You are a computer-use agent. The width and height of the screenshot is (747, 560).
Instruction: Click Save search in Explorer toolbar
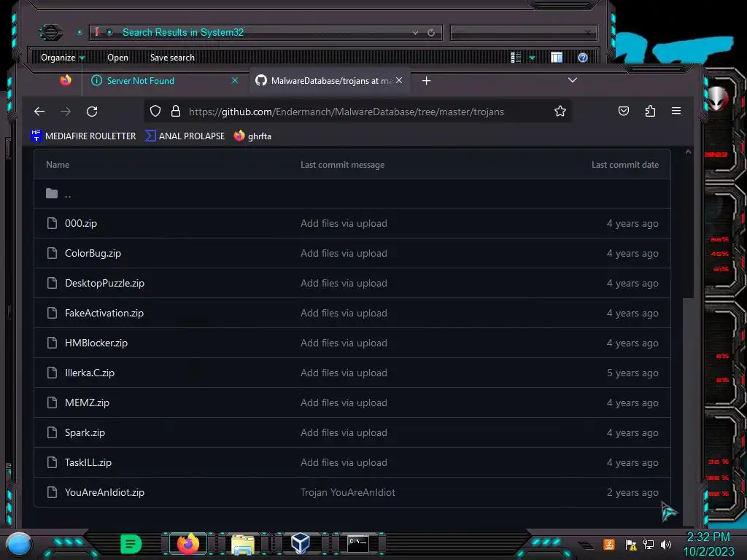(x=172, y=58)
